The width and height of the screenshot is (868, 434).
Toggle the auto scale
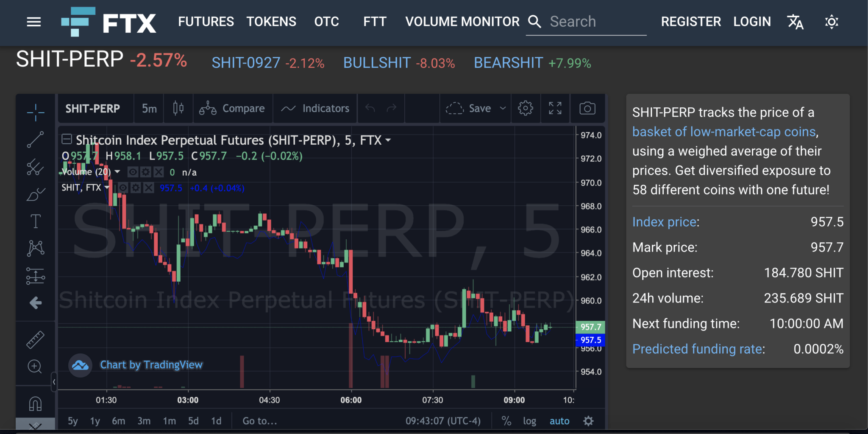coord(559,421)
